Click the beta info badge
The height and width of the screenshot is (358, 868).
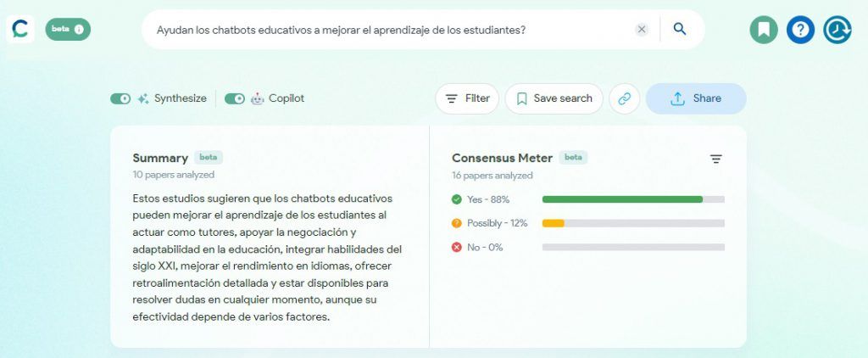(68, 30)
